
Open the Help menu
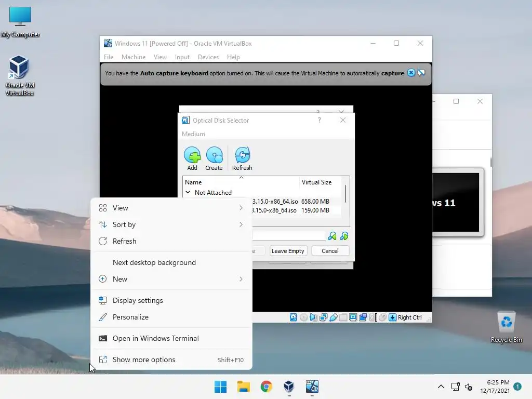233,57
